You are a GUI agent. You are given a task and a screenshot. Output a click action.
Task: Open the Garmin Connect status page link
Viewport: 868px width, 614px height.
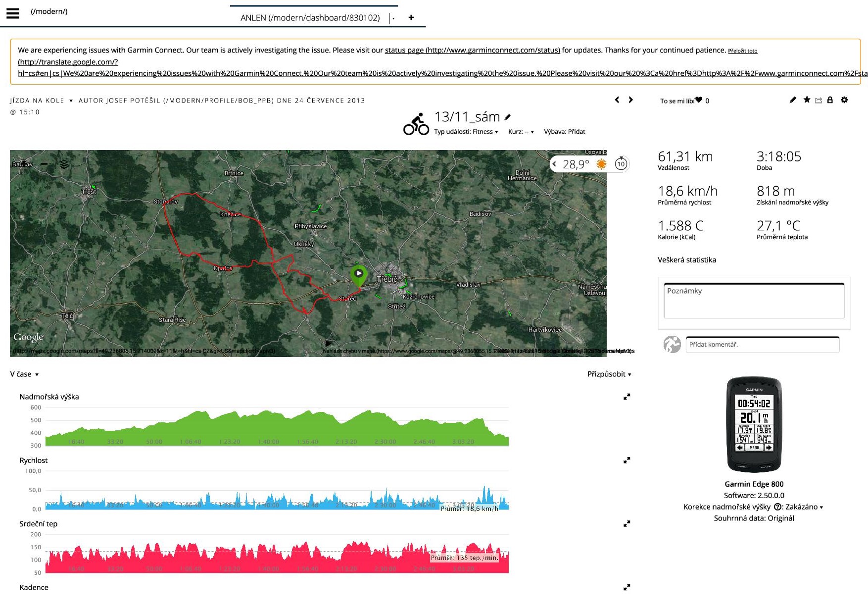pos(472,50)
